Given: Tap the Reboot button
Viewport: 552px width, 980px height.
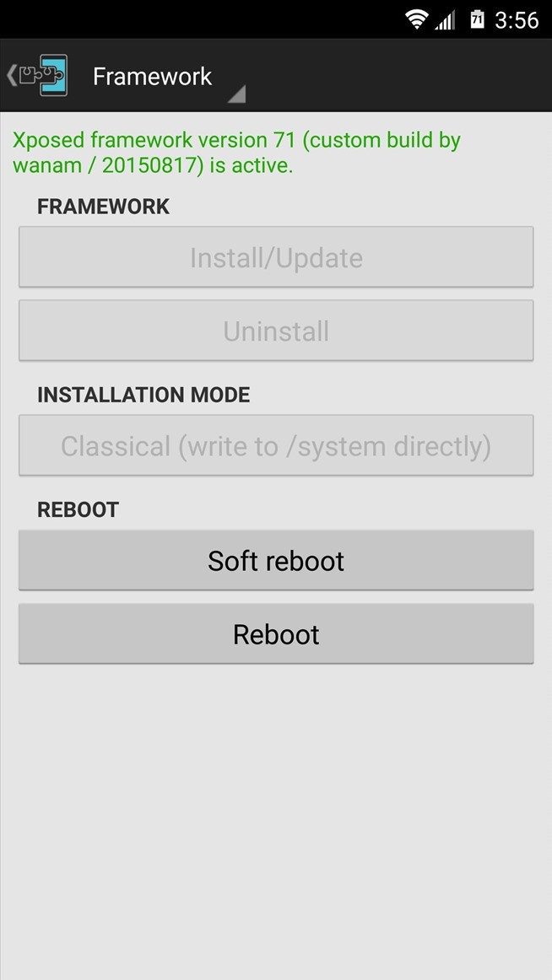Looking at the screenshot, I should (276, 633).
